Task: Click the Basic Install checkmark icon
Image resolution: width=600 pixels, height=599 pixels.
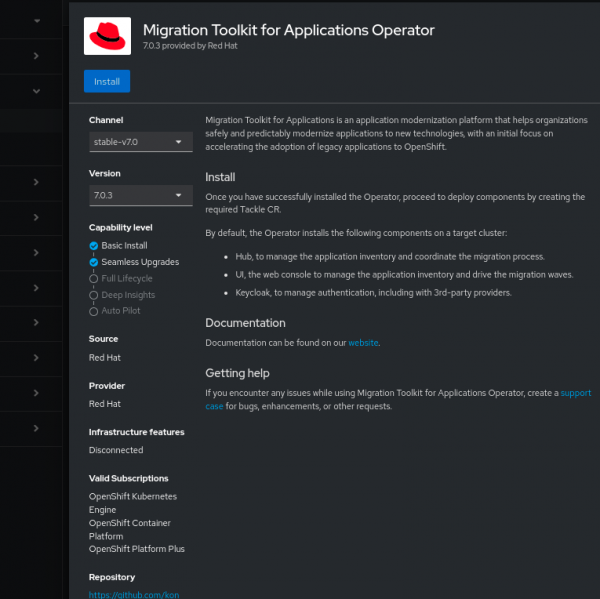Action: pyautogui.click(x=93, y=245)
